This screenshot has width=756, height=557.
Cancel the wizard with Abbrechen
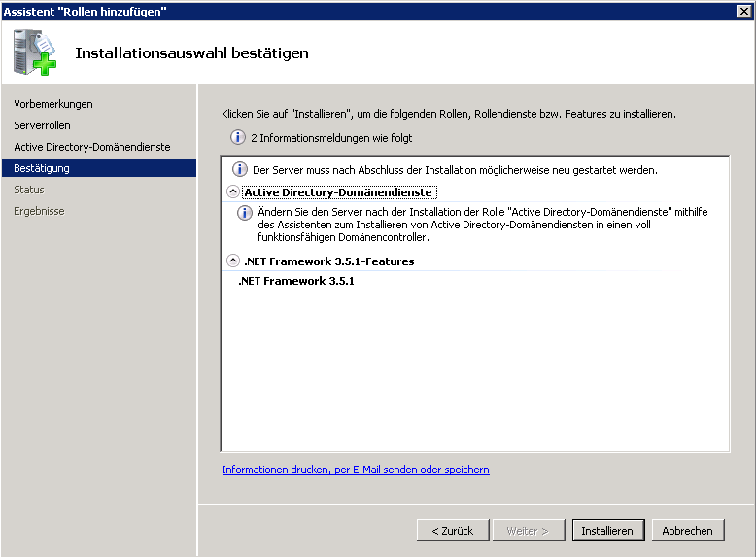coord(688,531)
